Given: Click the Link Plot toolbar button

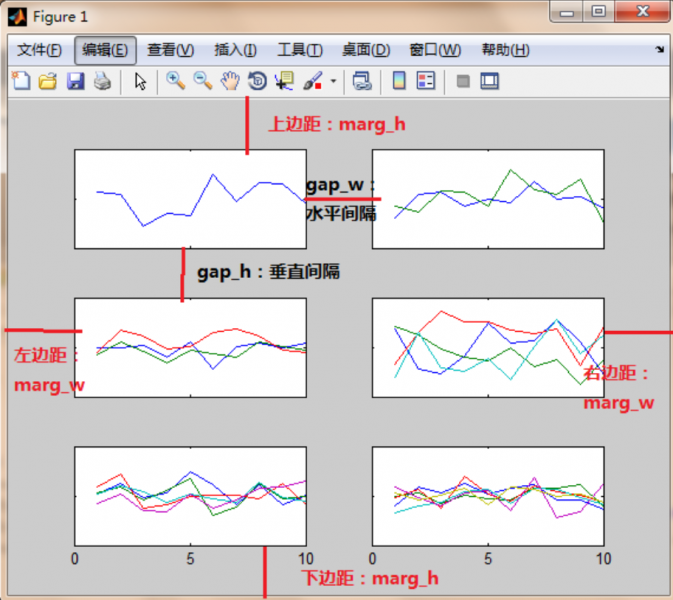Looking at the screenshot, I should click(362, 82).
